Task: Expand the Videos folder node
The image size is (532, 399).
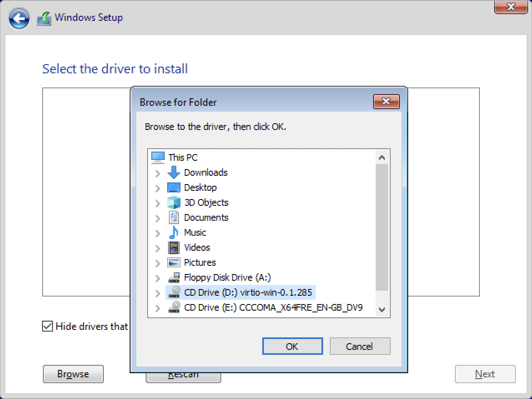Action: point(158,248)
